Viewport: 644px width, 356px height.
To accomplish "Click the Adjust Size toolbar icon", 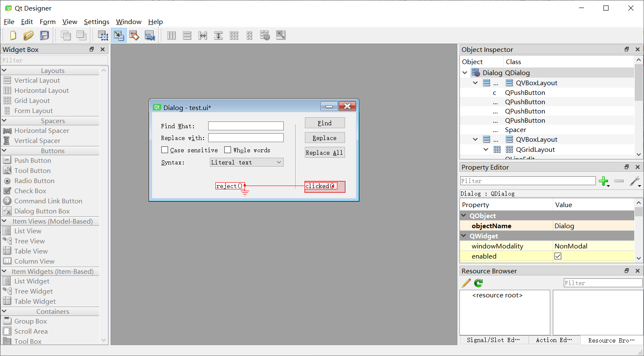I will [x=281, y=35].
